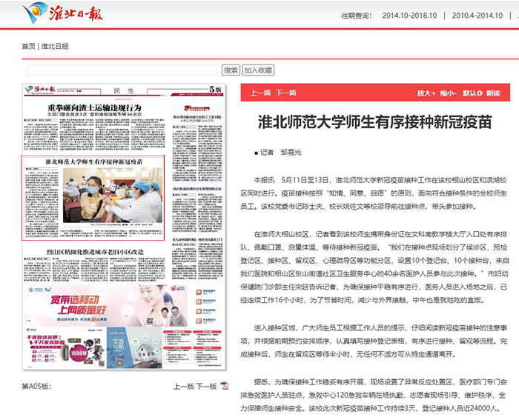Go to 首页 in the breadcrumb

(x=28, y=46)
